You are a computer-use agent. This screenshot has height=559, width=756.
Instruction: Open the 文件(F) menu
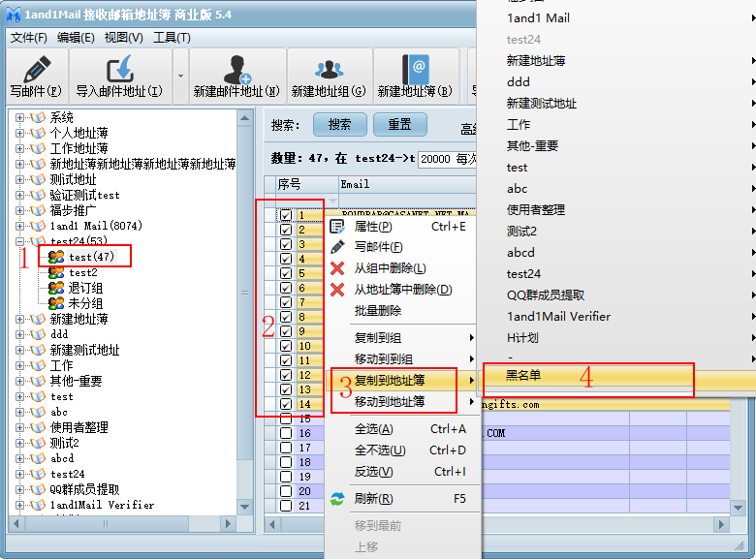coord(28,37)
